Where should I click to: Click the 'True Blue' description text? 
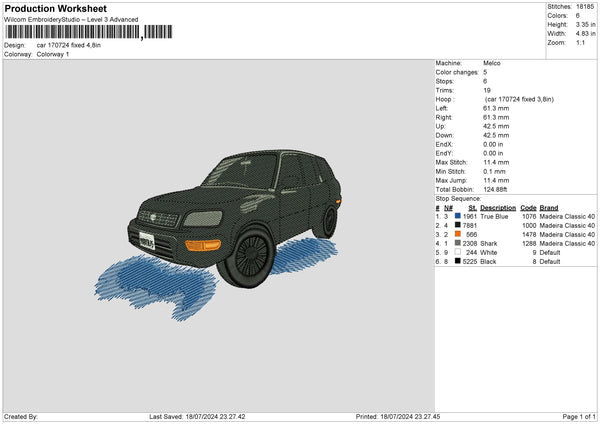click(494, 217)
